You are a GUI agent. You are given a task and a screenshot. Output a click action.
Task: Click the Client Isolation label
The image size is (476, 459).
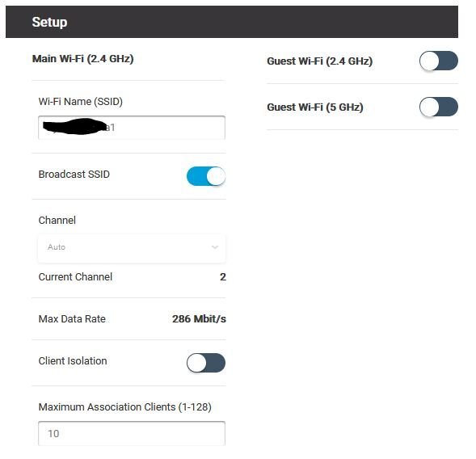coord(73,361)
